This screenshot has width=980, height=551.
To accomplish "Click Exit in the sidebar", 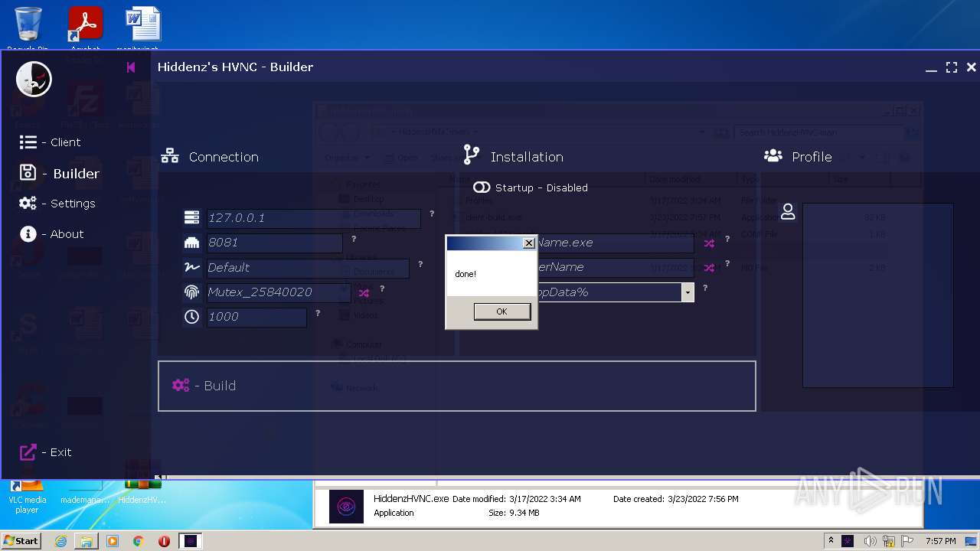I will [x=45, y=452].
